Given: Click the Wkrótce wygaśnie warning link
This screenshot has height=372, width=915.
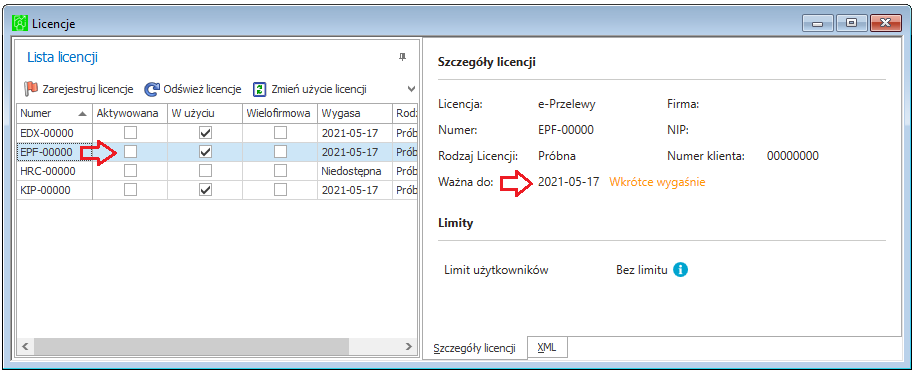Looking at the screenshot, I should tap(658, 182).
